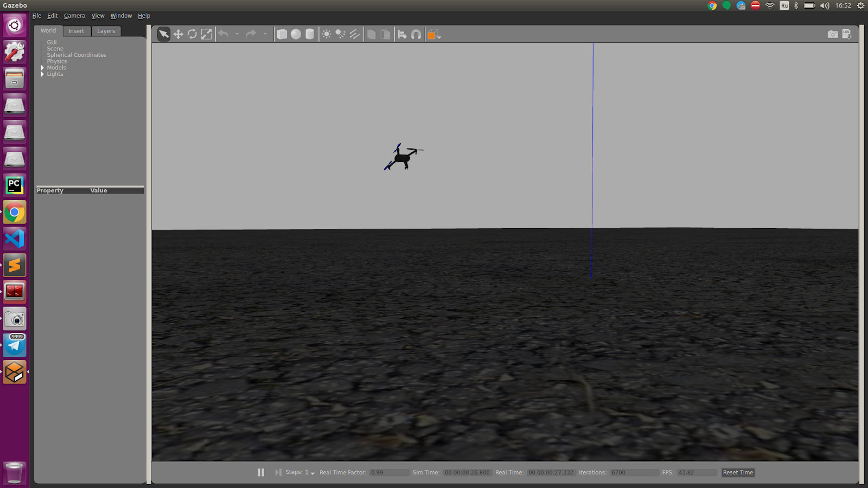Step the simulation forward once
868x488 pixels.
pos(278,472)
